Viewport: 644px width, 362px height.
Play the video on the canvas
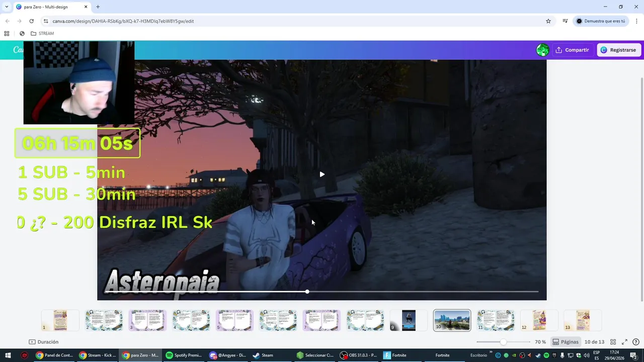[322, 174]
